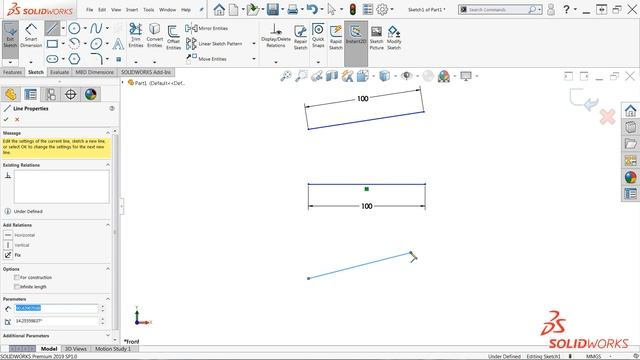Open the Insert menu
The image size is (640, 360).
[132, 10]
